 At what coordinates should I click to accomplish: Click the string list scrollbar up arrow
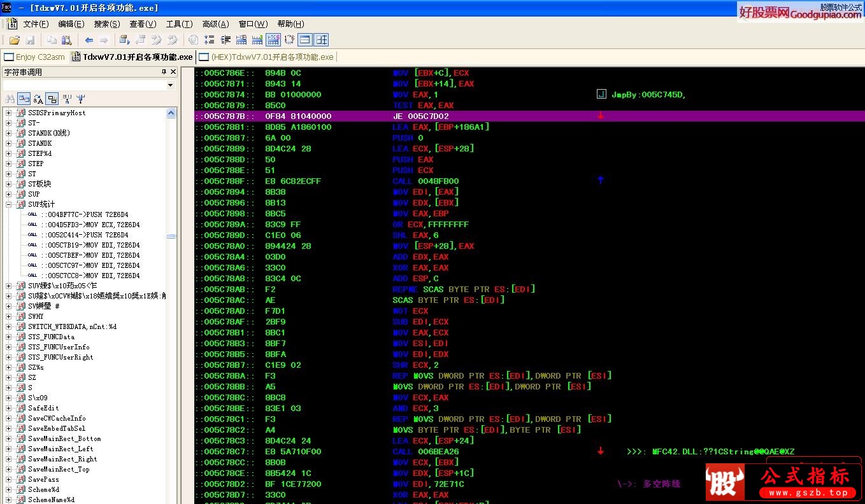pos(171,113)
